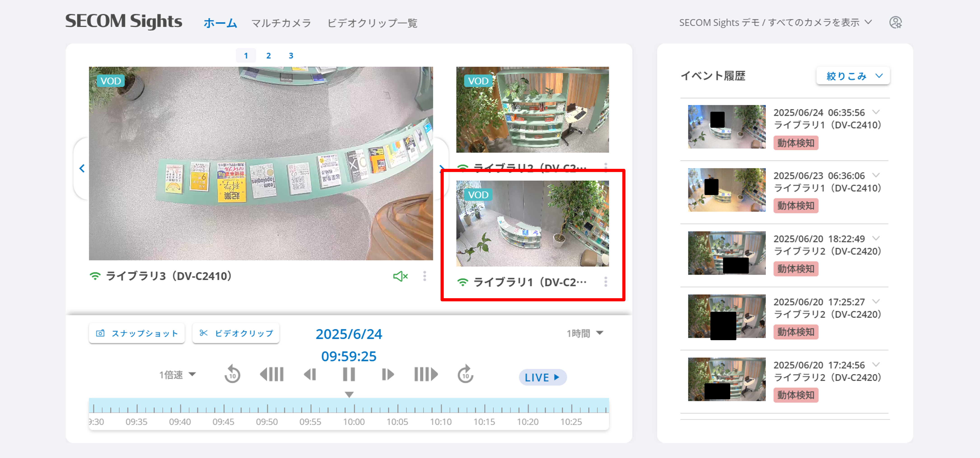Expand event 2025/06/20 17:25:27
The height and width of the screenshot is (458, 980).
[x=876, y=301]
